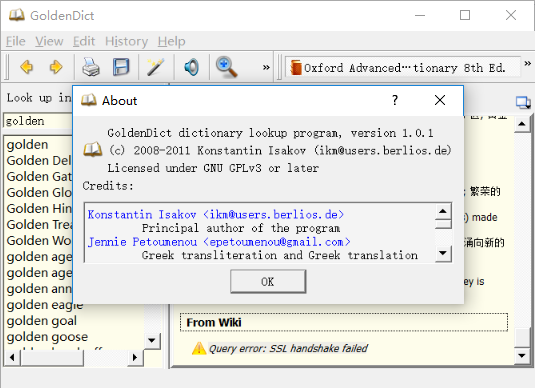Select 'Golden Wo' entry in word list
The height and width of the screenshot is (388, 535).
click(x=39, y=241)
